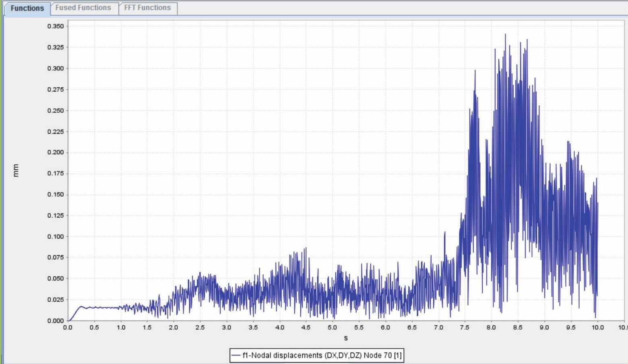628x364 pixels.
Task: Switch to the Functions tab
Action: tap(27, 8)
